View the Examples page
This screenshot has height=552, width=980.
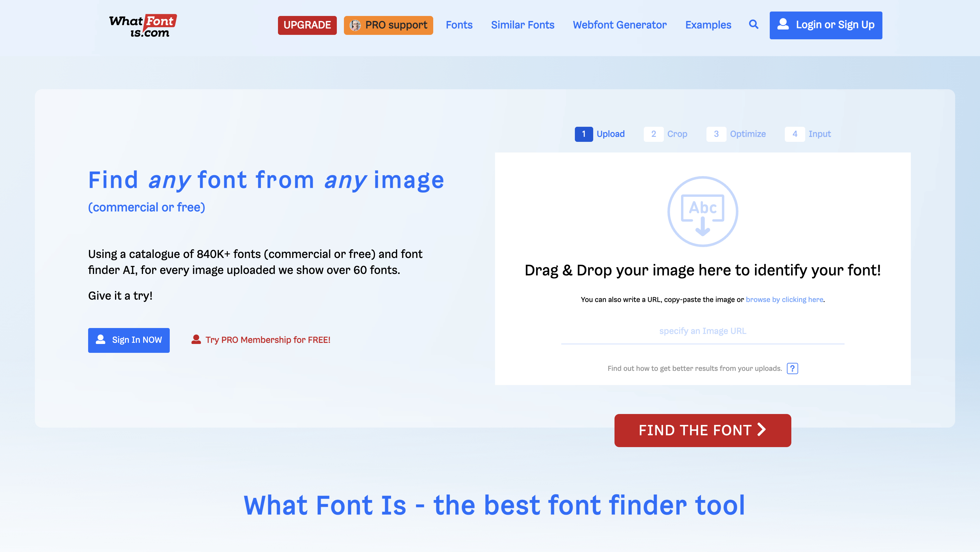[x=708, y=25]
